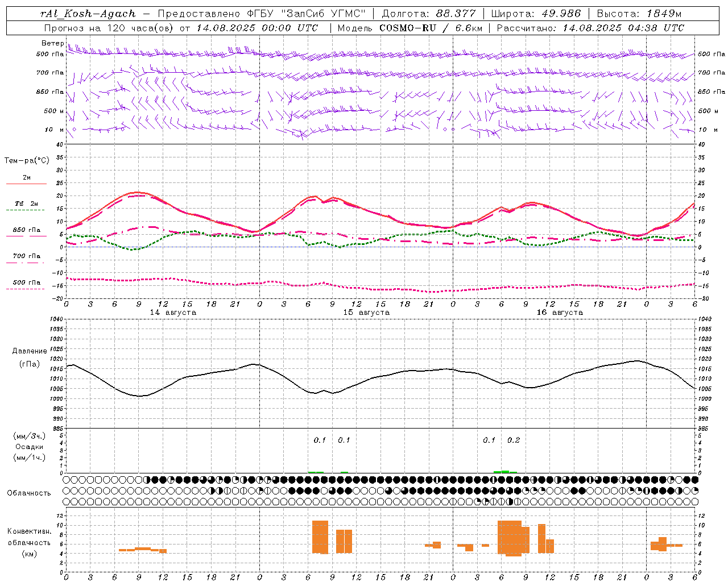This screenshot has width=728, height=582.
Task: Select the Осадки precipitation label
Action: pyautogui.click(x=30, y=447)
